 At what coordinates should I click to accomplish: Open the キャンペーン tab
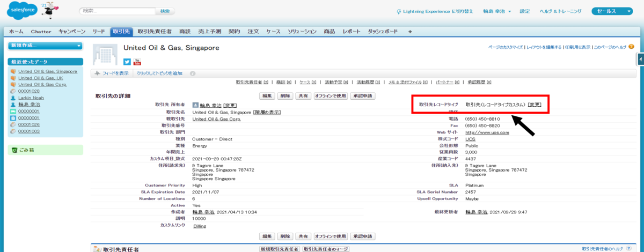[x=72, y=32]
